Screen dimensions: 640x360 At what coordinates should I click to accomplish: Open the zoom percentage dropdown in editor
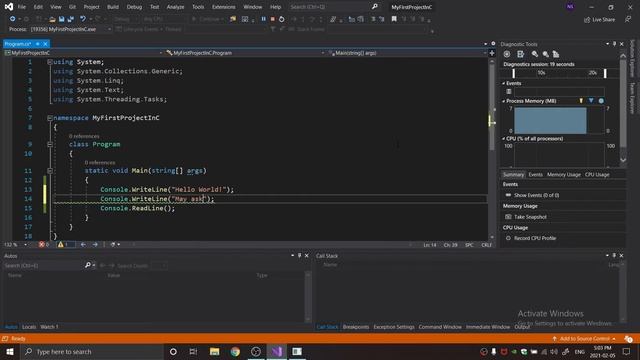point(25,245)
